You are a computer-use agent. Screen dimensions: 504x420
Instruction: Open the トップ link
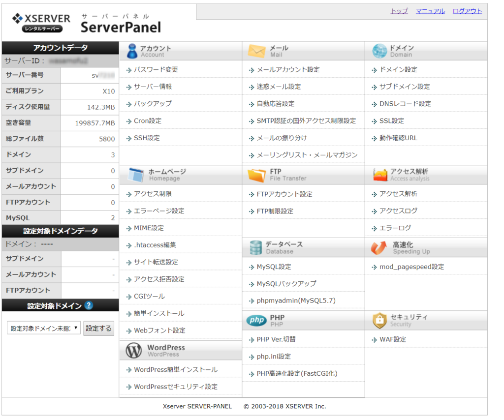point(399,11)
